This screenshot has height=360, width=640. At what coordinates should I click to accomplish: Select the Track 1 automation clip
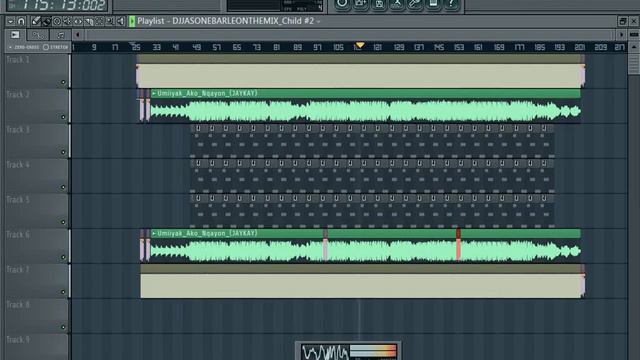tap(360, 71)
